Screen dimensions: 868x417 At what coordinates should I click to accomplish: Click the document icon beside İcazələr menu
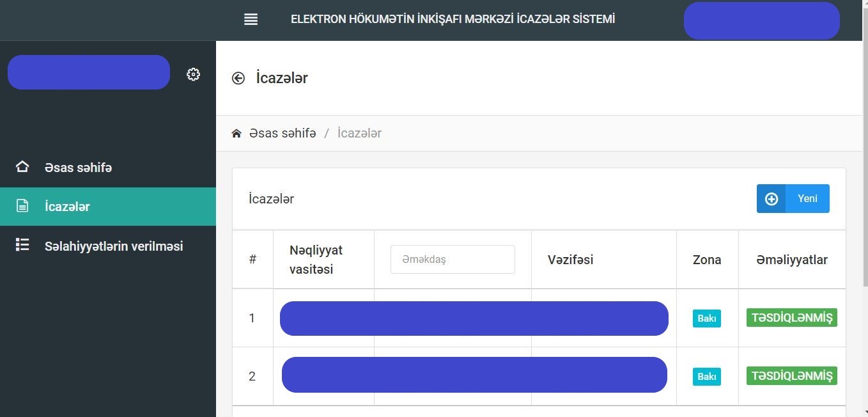(22, 206)
